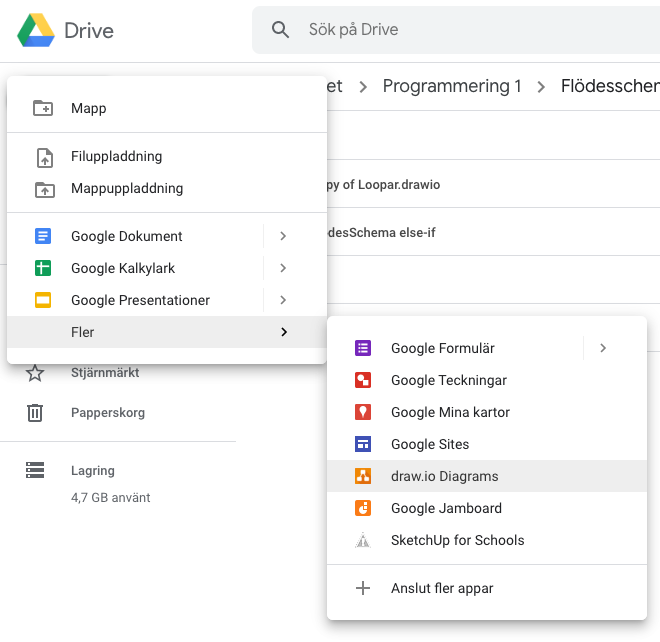Open Stjärnmärkt in the sidebar
Viewport: 660px width, 642px height.
(105, 373)
